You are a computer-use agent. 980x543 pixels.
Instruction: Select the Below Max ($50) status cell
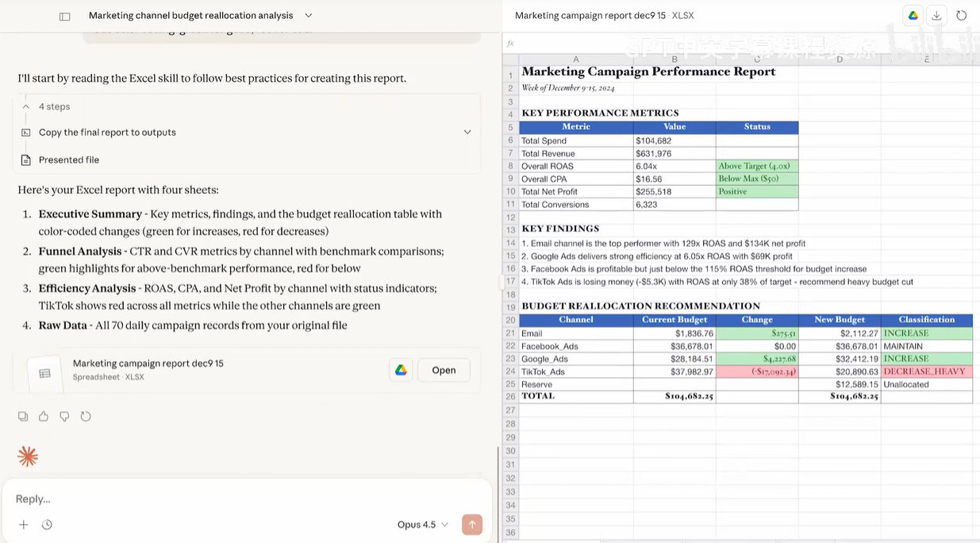(757, 179)
